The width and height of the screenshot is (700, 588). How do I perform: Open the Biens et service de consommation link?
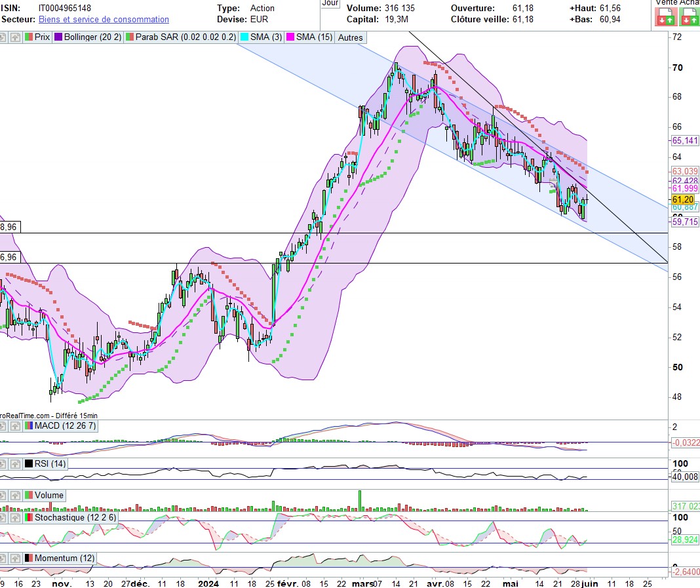click(x=104, y=19)
